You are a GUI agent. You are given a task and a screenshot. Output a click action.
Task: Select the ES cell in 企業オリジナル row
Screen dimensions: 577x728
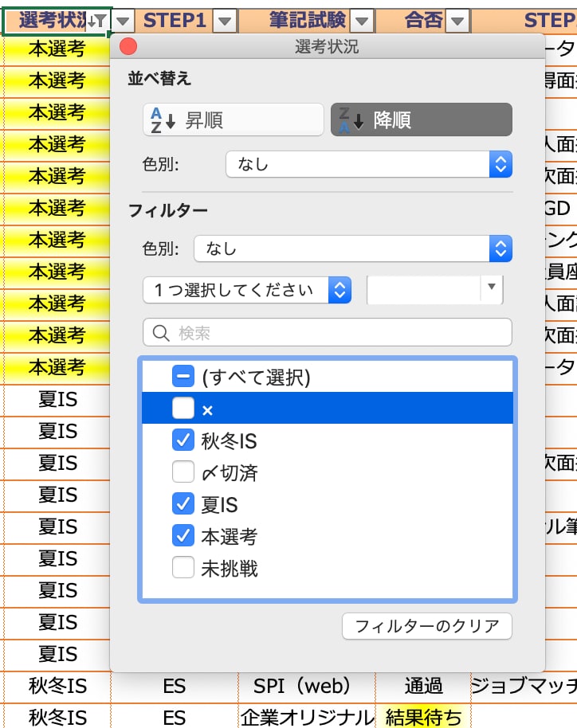(x=175, y=718)
